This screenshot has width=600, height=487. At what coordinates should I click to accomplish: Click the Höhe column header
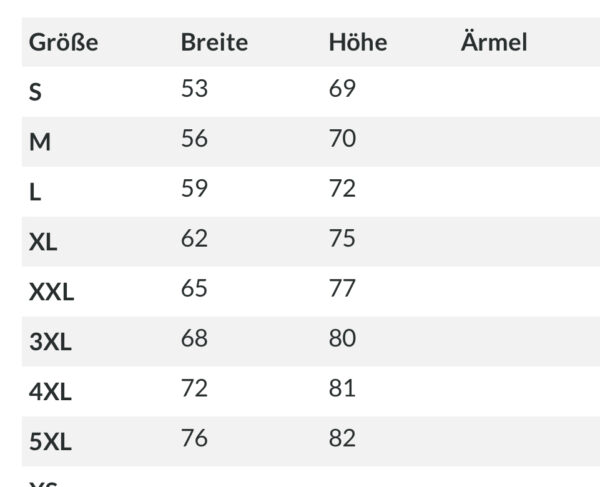pos(358,42)
